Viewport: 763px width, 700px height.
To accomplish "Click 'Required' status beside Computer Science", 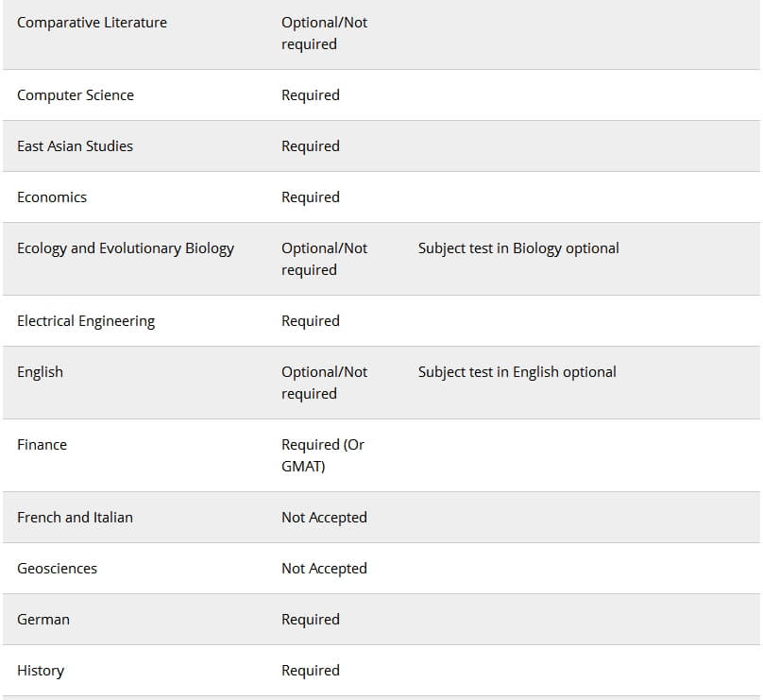I will [x=310, y=95].
